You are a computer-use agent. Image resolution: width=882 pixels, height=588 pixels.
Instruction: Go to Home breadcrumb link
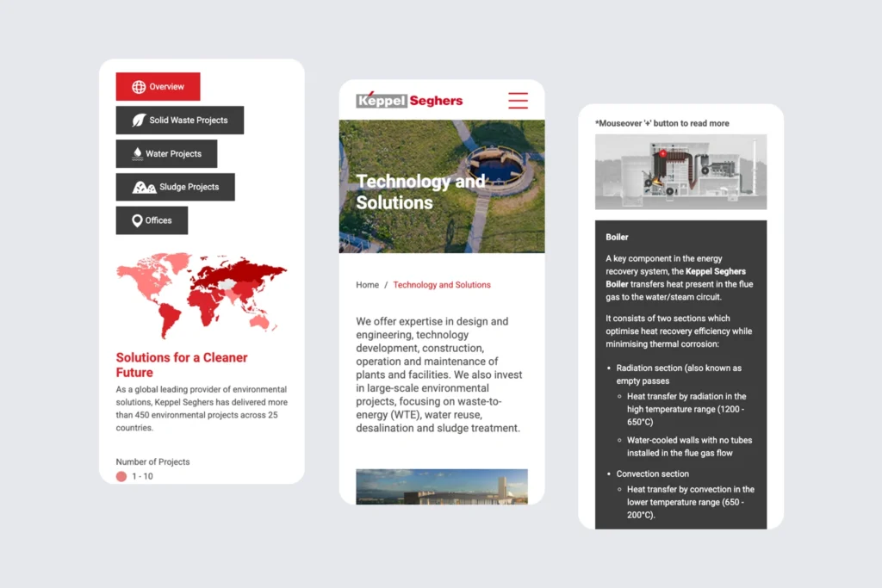367,285
